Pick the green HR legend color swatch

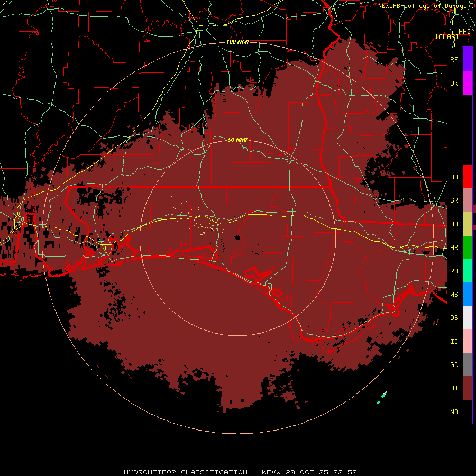click(x=467, y=248)
